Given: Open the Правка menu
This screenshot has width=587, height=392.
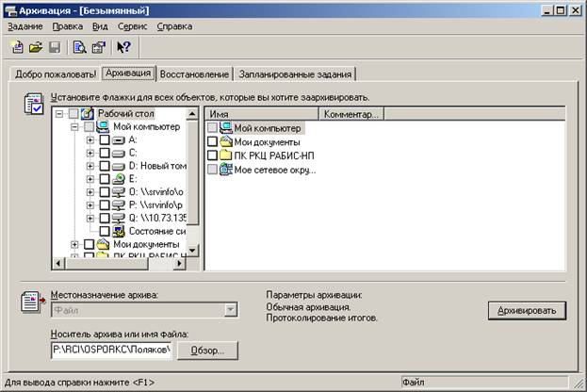Looking at the screenshot, I should (x=68, y=26).
